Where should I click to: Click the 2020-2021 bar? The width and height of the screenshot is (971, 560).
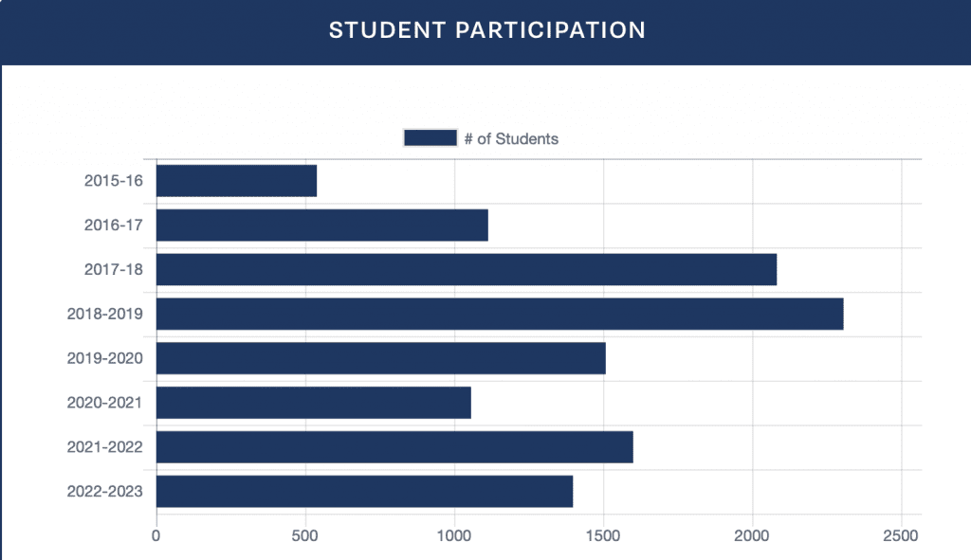[x=313, y=403]
